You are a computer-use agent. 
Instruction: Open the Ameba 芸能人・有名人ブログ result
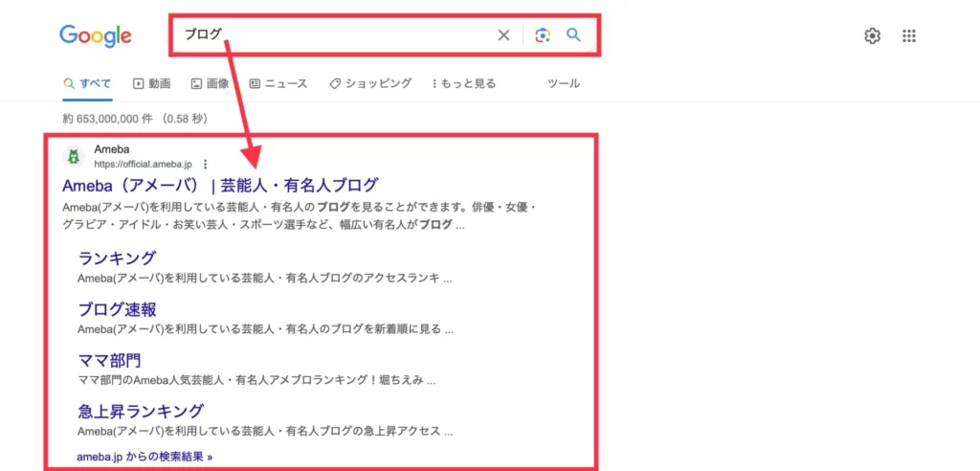pos(220,185)
